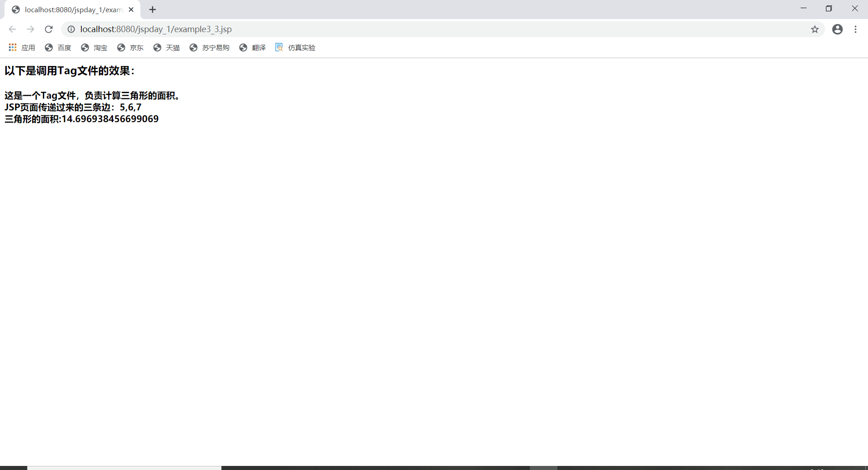Open the browser profile avatar
Viewport: 868px width, 470px height.
tap(837, 29)
